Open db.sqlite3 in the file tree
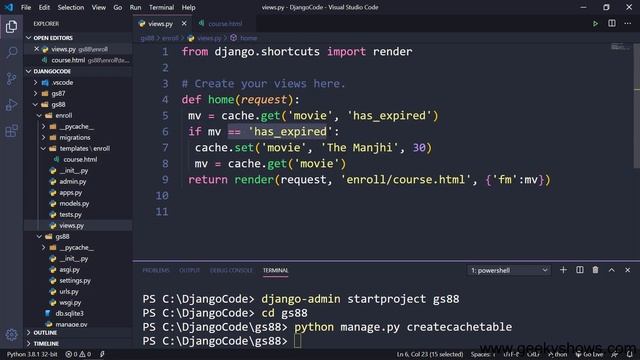Screen dimensions: 640x360 tap(69, 313)
